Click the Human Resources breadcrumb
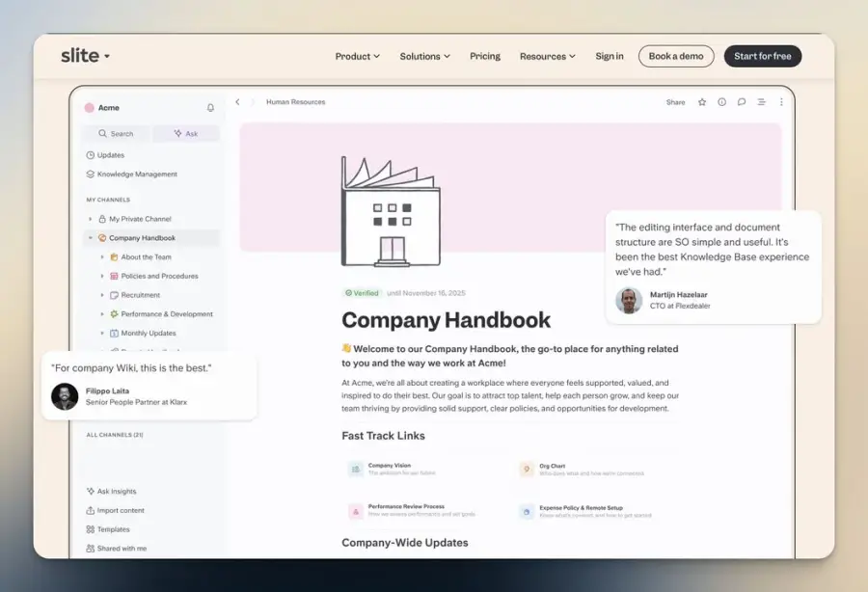This screenshot has height=592, width=868. click(x=296, y=102)
